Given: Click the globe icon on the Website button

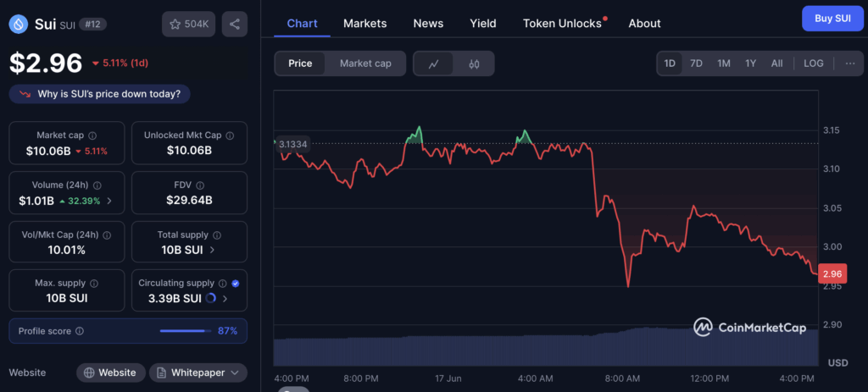Looking at the screenshot, I should point(88,373).
